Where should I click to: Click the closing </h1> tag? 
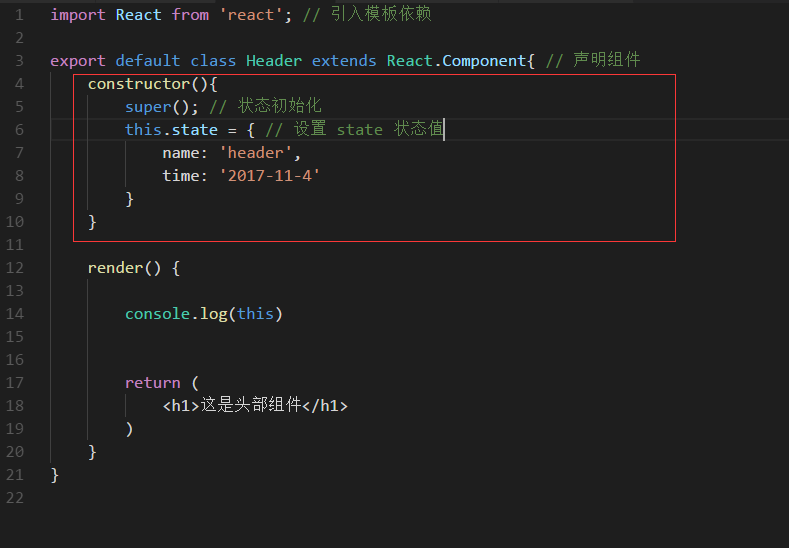tap(325, 406)
